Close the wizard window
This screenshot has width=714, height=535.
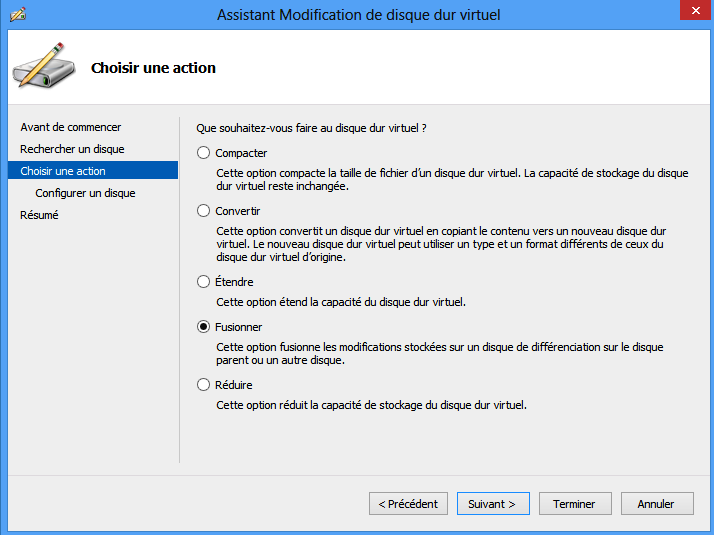(690, 12)
